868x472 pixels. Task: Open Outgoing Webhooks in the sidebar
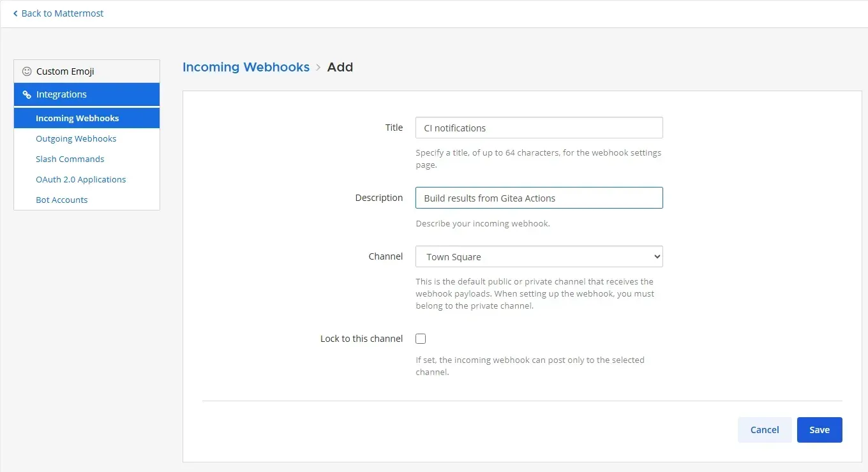pos(76,138)
